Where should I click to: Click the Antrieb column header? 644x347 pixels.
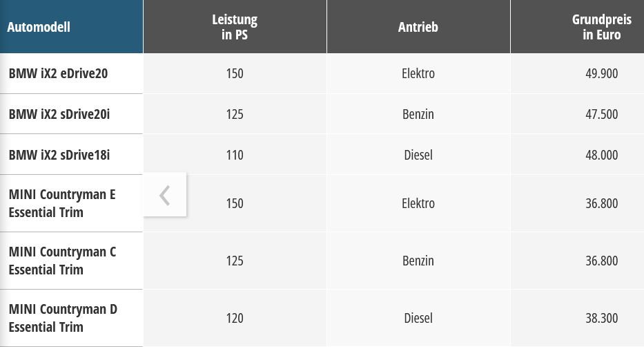418,27
